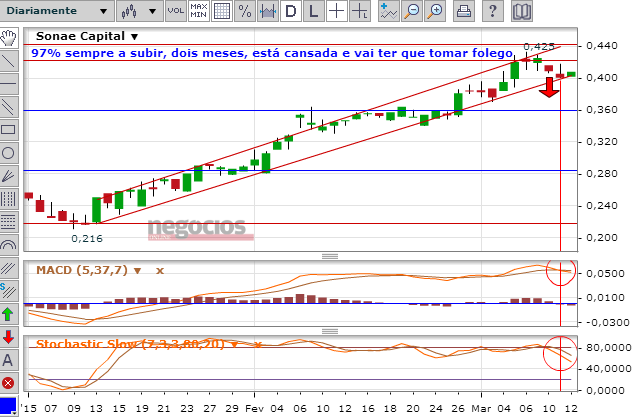Open the Diariamente period dropdown

coord(57,11)
